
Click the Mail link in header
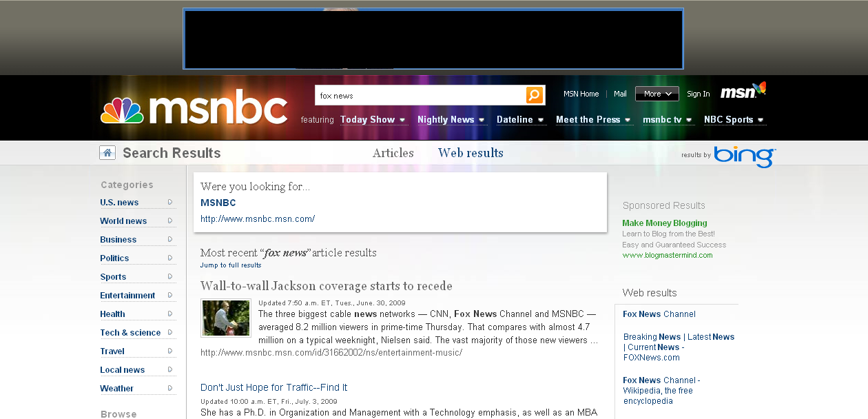coord(620,94)
